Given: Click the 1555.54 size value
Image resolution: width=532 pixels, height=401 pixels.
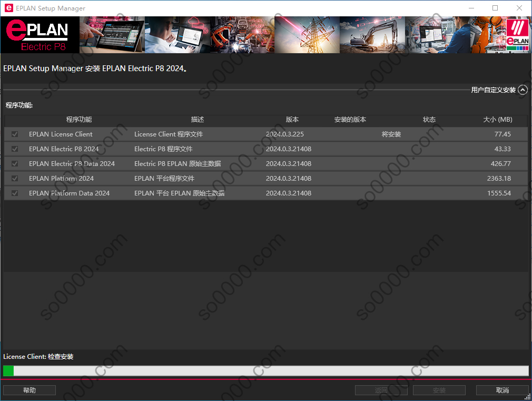Looking at the screenshot, I should coord(499,193).
